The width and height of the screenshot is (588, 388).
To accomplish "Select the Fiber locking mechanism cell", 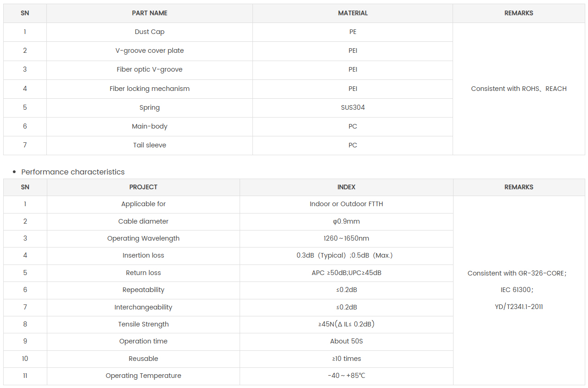I will pyautogui.click(x=150, y=89).
